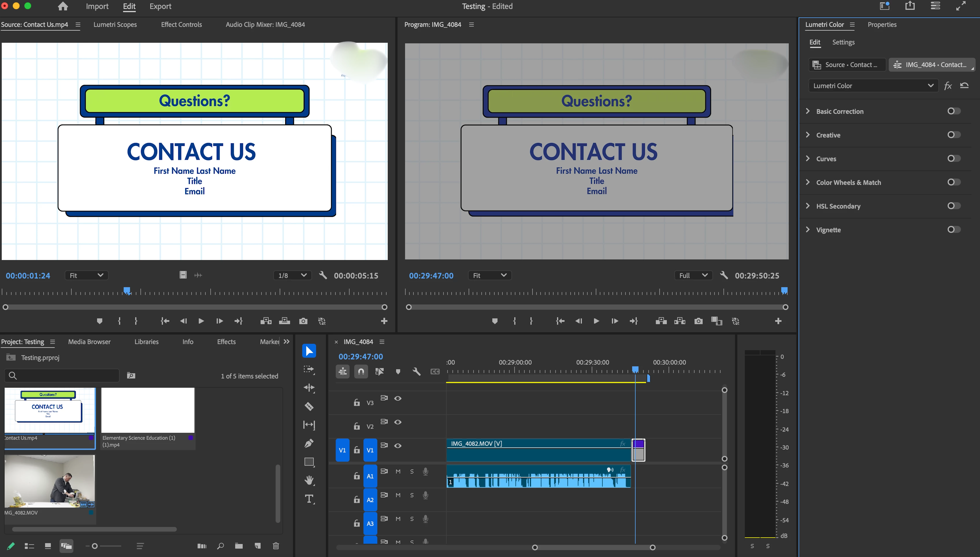Image resolution: width=980 pixels, height=557 pixels.
Task: Mute audio track A1
Action: tap(398, 472)
